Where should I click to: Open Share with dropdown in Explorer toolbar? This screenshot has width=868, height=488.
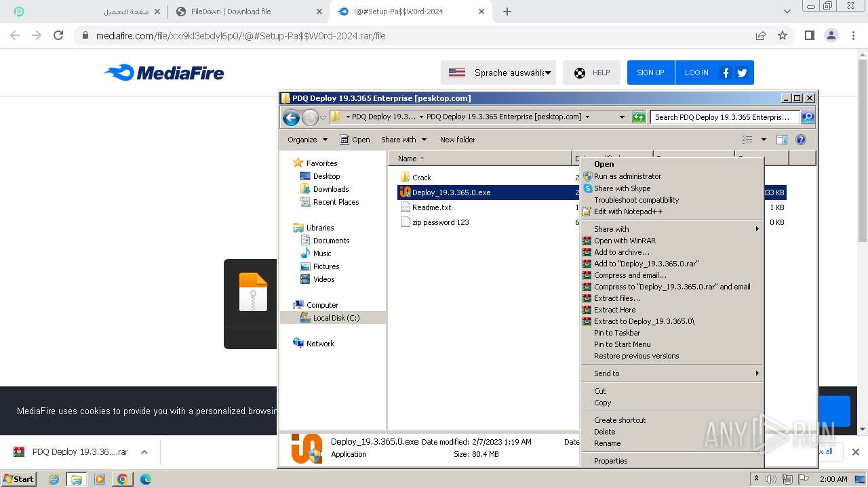tap(403, 140)
